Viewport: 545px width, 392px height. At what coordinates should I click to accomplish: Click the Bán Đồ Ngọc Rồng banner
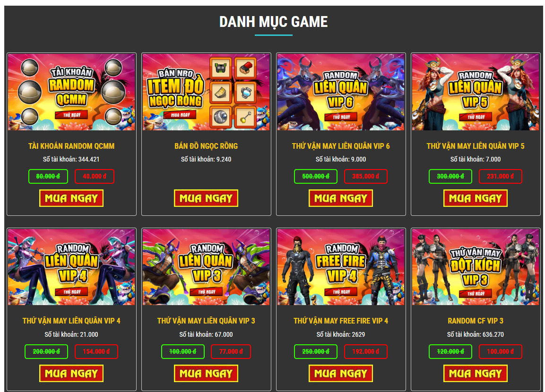(x=206, y=92)
